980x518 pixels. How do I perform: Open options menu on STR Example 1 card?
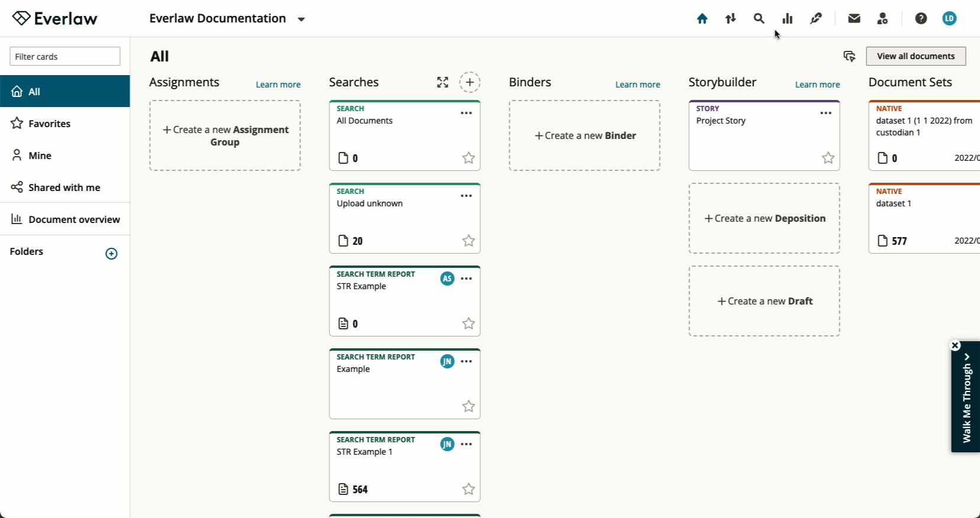tap(466, 444)
